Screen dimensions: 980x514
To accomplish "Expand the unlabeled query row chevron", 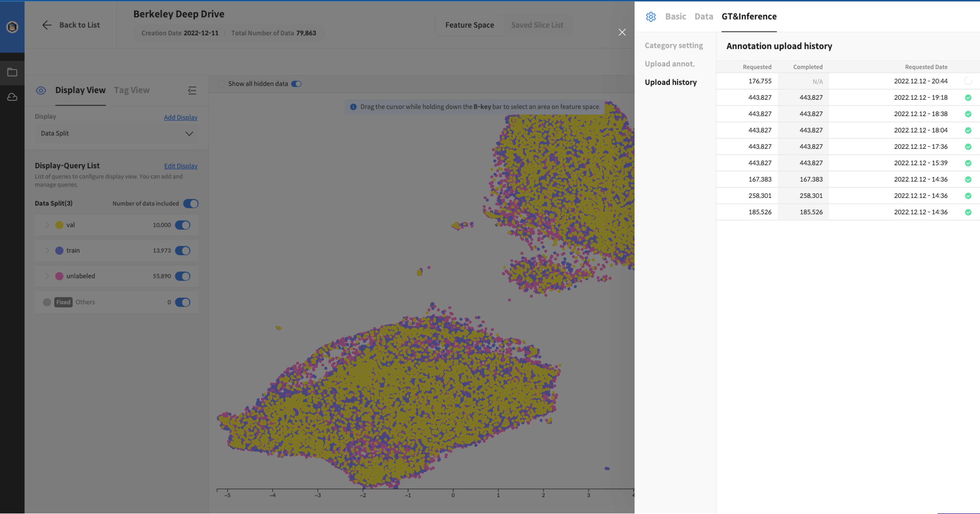I will [47, 276].
